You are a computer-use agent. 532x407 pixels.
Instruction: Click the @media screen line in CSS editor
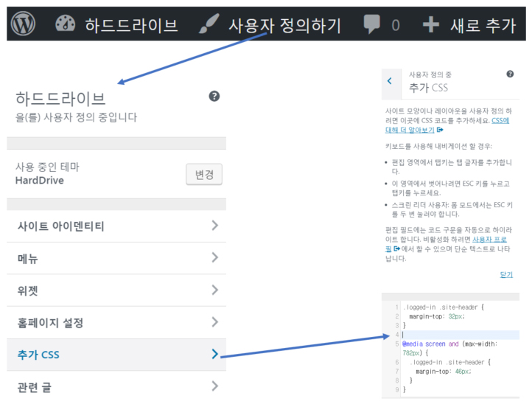point(449,344)
